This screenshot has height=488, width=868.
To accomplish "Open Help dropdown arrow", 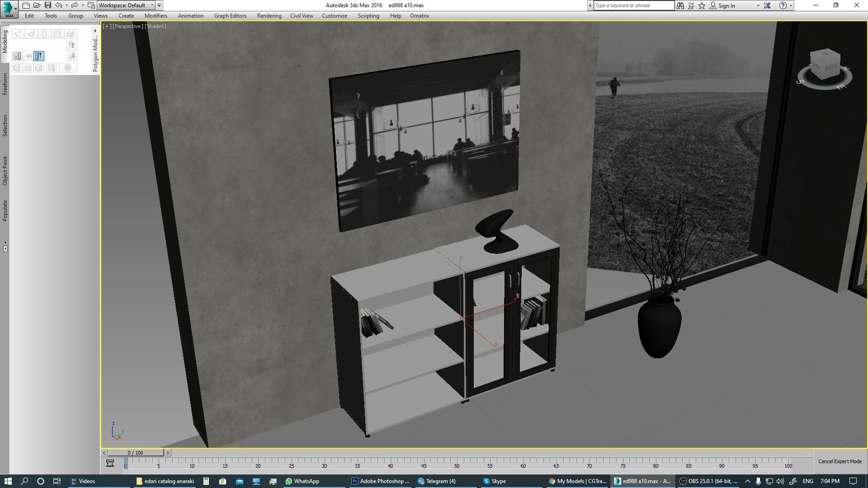I will [x=791, y=5].
